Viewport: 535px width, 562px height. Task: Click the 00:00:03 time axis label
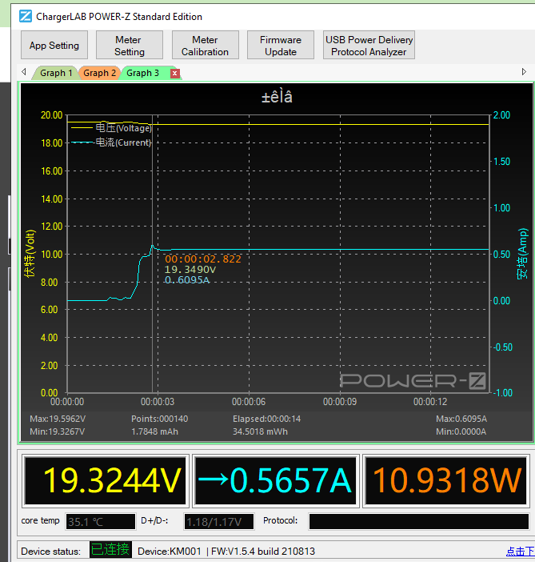click(x=157, y=401)
